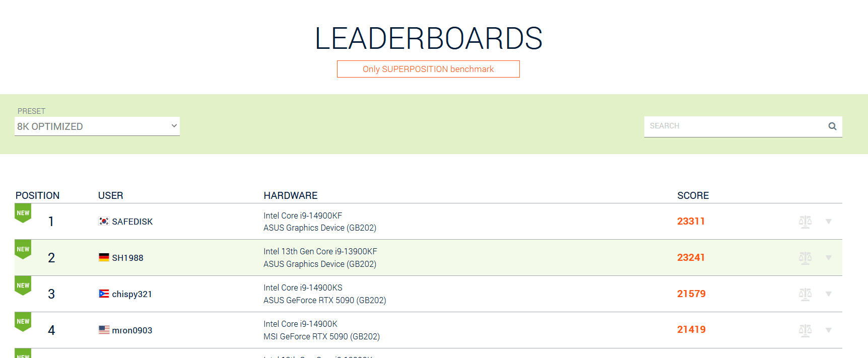
Task: Click the German flag beside SH1988
Action: (104, 258)
